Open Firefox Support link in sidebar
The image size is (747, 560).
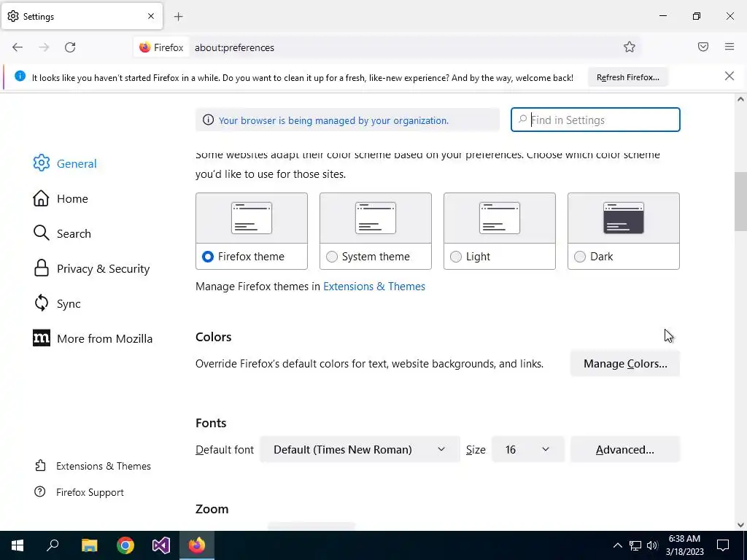click(x=90, y=492)
